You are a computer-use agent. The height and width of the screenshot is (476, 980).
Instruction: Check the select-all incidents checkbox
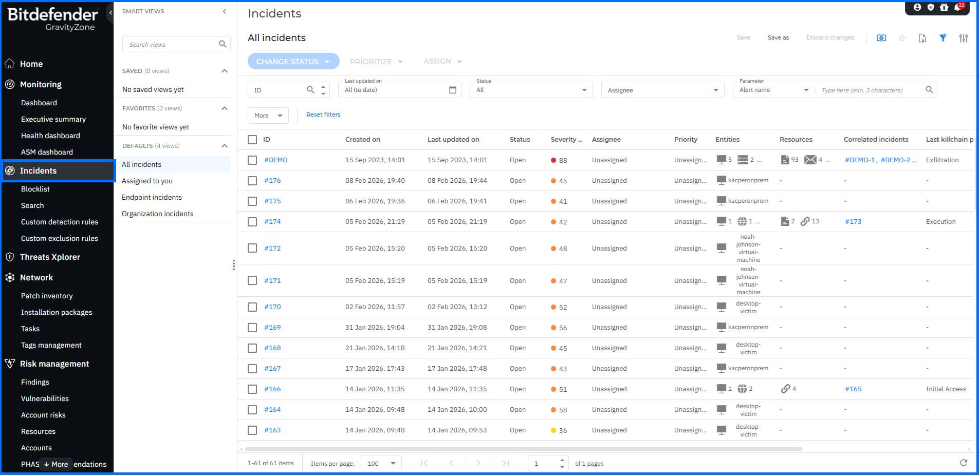252,139
